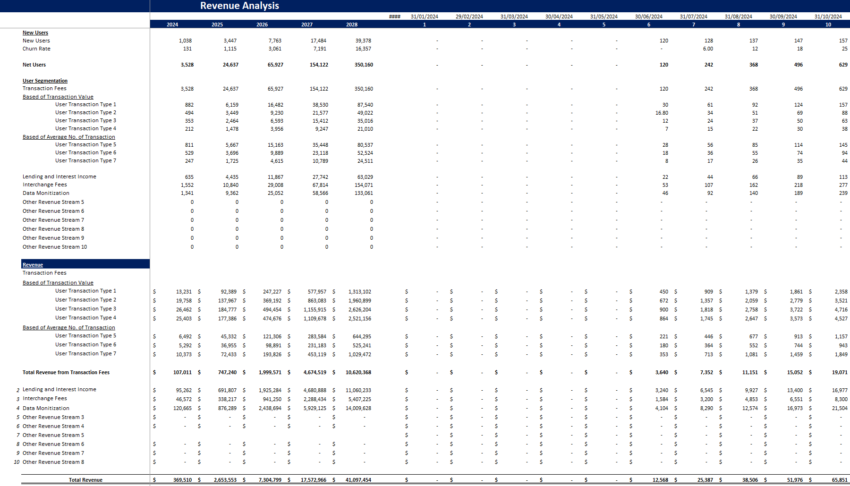Click Interchange Fees revenue value 46,572
850x486 pixels.
point(184,399)
